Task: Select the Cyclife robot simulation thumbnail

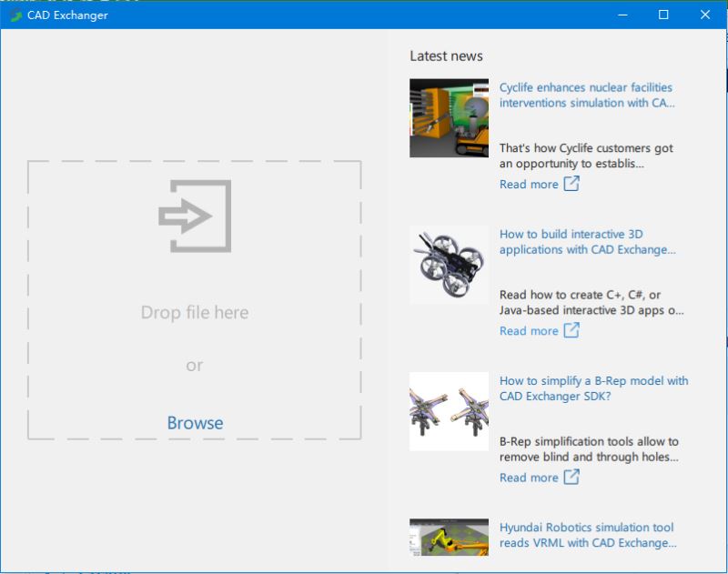Action: pos(449,118)
